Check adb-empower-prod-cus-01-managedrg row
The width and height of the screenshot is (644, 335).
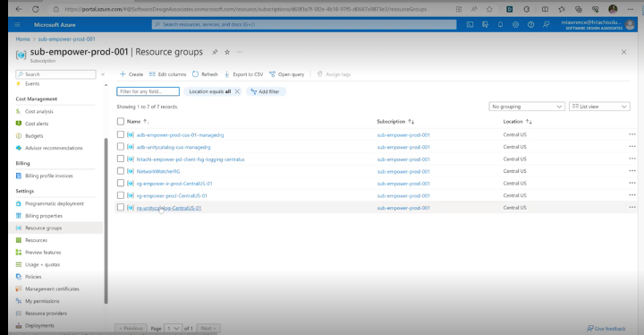[121, 134]
